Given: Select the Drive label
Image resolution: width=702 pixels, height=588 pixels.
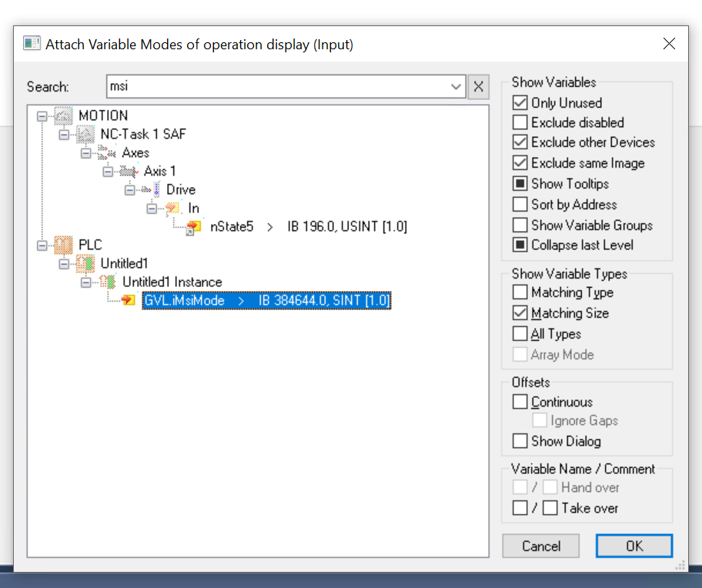Looking at the screenshot, I should click(181, 190).
